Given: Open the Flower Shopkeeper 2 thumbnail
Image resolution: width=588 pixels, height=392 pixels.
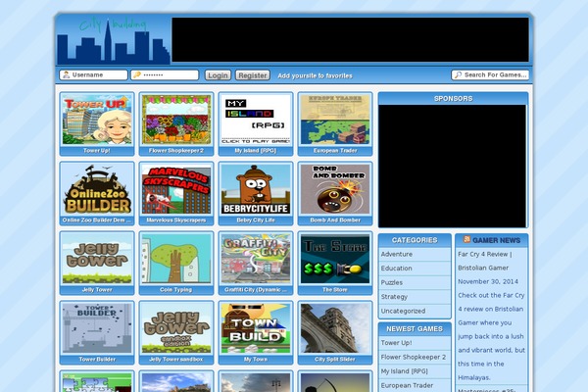Looking at the screenshot, I should click(176, 120).
